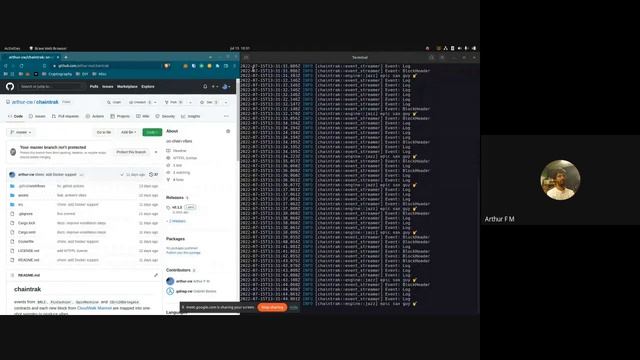This screenshot has width=640, height=360.
Task: Open the plus create-new menu in GitHub header
Action: [214, 87]
